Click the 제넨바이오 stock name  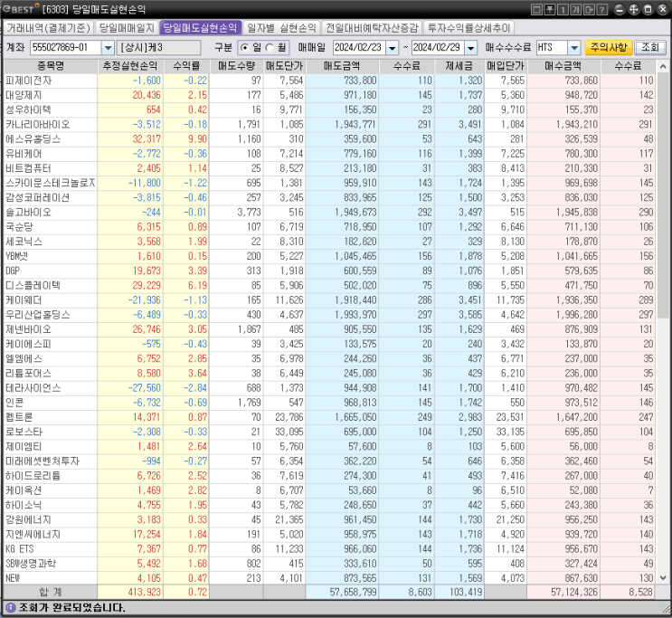coord(28,329)
